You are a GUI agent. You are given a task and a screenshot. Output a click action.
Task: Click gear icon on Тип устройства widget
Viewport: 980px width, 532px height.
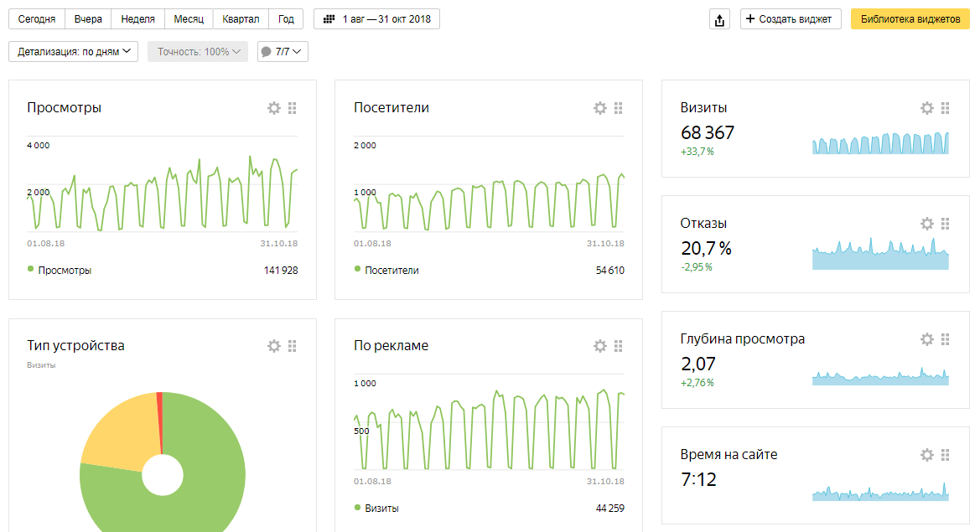[274, 346]
